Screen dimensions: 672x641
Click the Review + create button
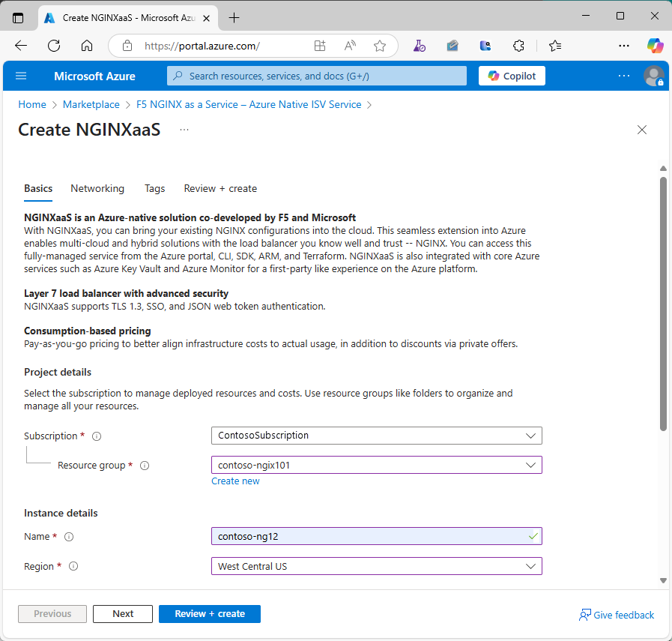click(210, 614)
